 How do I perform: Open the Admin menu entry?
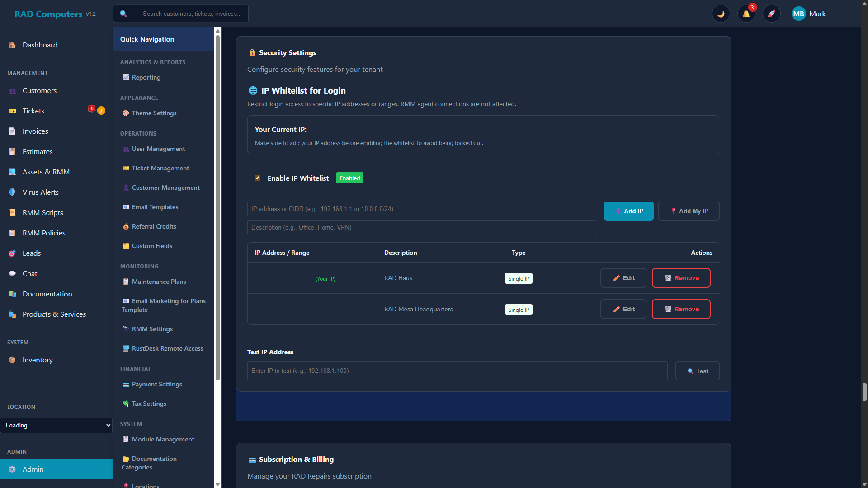[33, 469]
